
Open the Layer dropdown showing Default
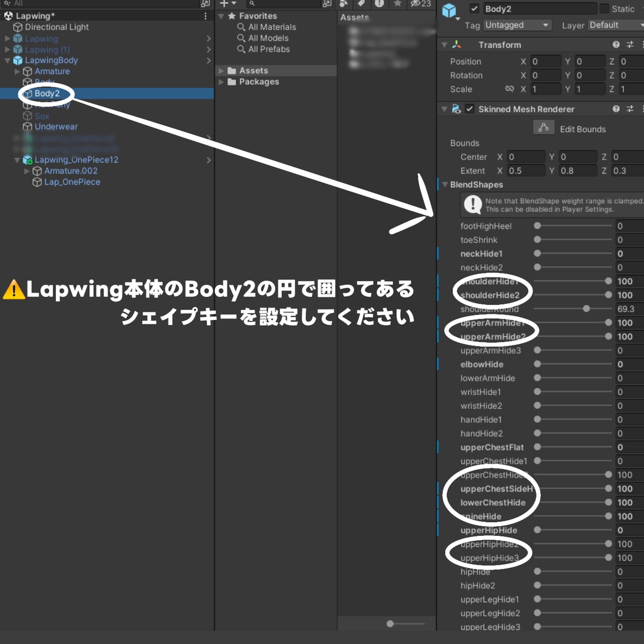[x=615, y=25]
